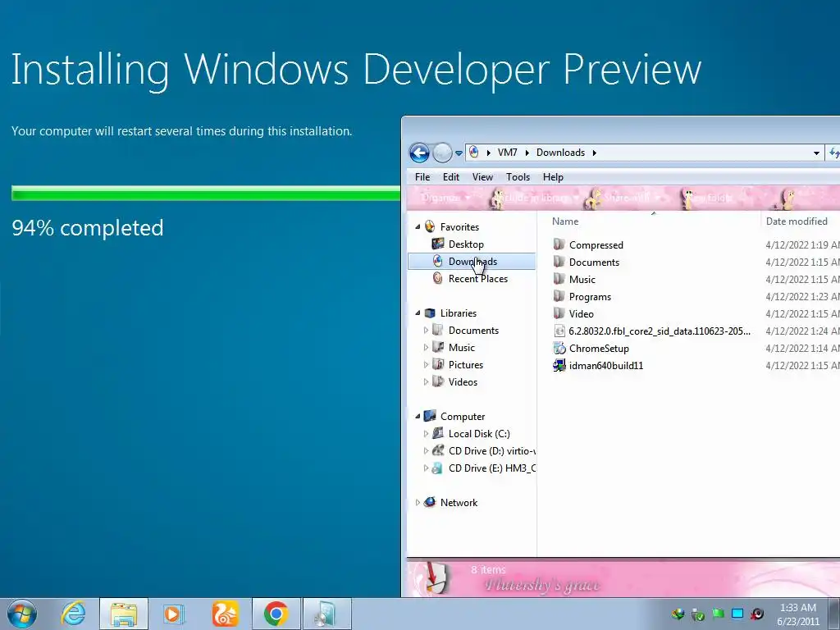Open the Windows Start orb
The height and width of the screenshot is (630, 840).
click(x=22, y=614)
